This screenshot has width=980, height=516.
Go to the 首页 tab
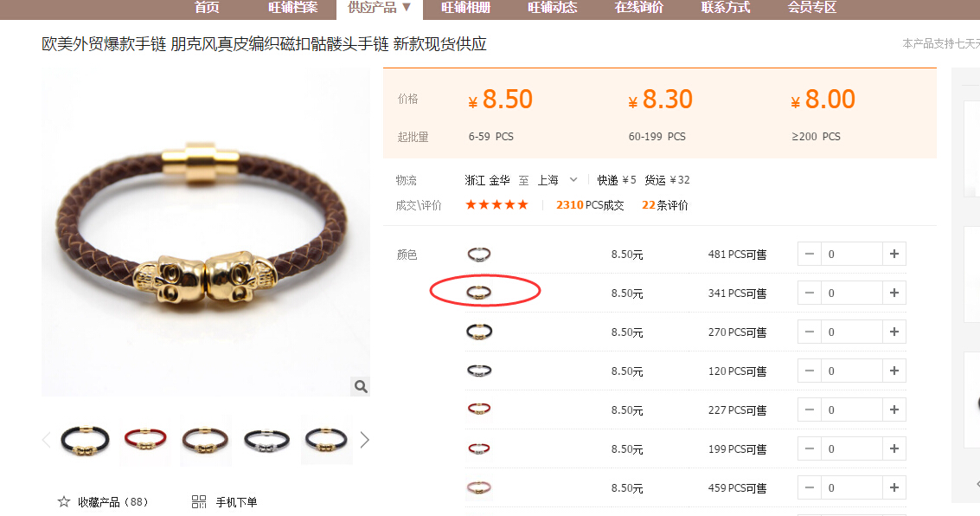207,8
